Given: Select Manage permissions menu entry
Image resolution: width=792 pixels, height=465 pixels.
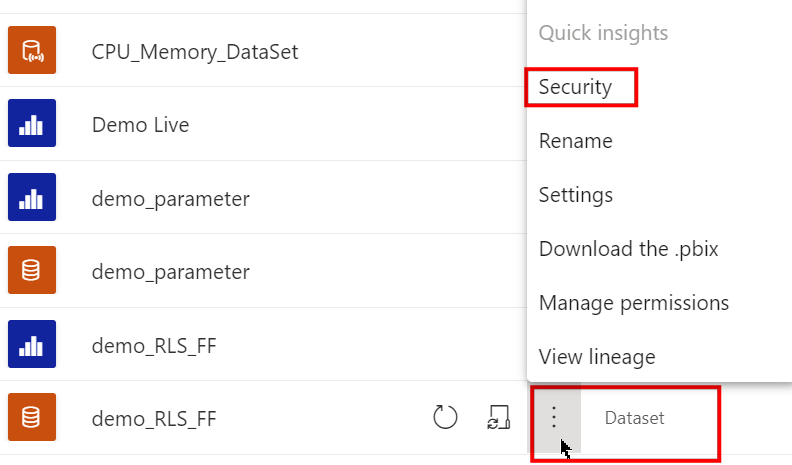Looking at the screenshot, I should (x=634, y=303).
